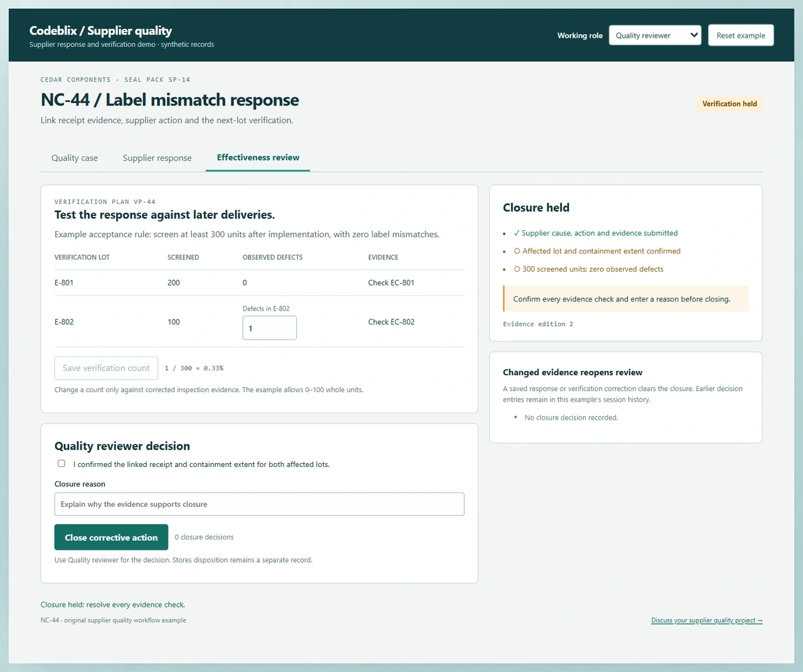This screenshot has height=672, width=803.
Task: Click the No closure decision recorded entry
Action: [572, 418]
